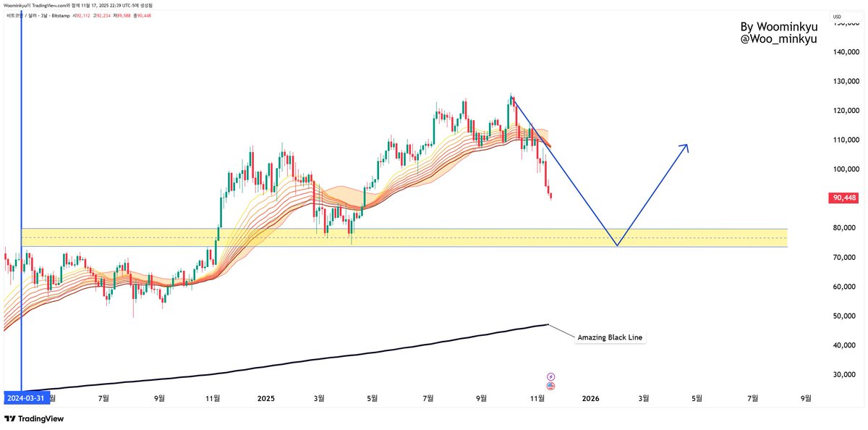Click the 종90,448 close value in the legend
Image resolution: width=868 pixels, height=430 pixels.
[x=142, y=14]
